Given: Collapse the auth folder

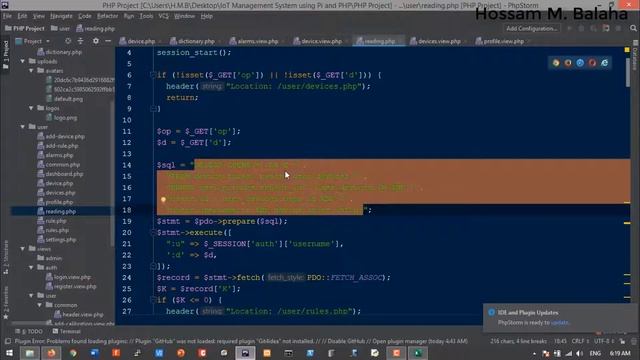Looking at the screenshot, I should coord(31,267).
